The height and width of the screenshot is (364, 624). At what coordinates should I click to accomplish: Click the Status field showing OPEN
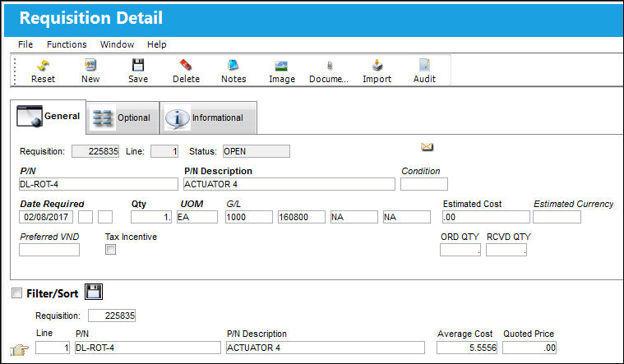(x=257, y=151)
